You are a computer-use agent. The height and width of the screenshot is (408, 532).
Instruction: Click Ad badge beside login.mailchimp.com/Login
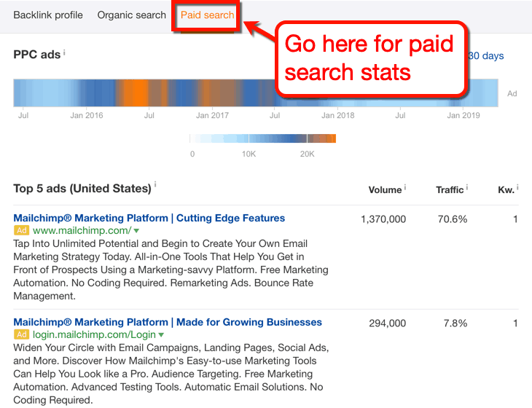[x=21, y=334]
